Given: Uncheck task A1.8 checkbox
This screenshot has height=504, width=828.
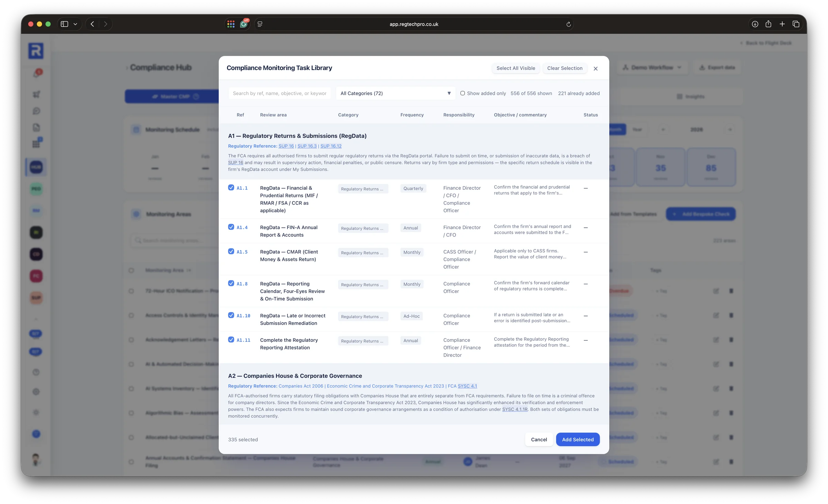Looking at the screenshot, I should 231,284.
